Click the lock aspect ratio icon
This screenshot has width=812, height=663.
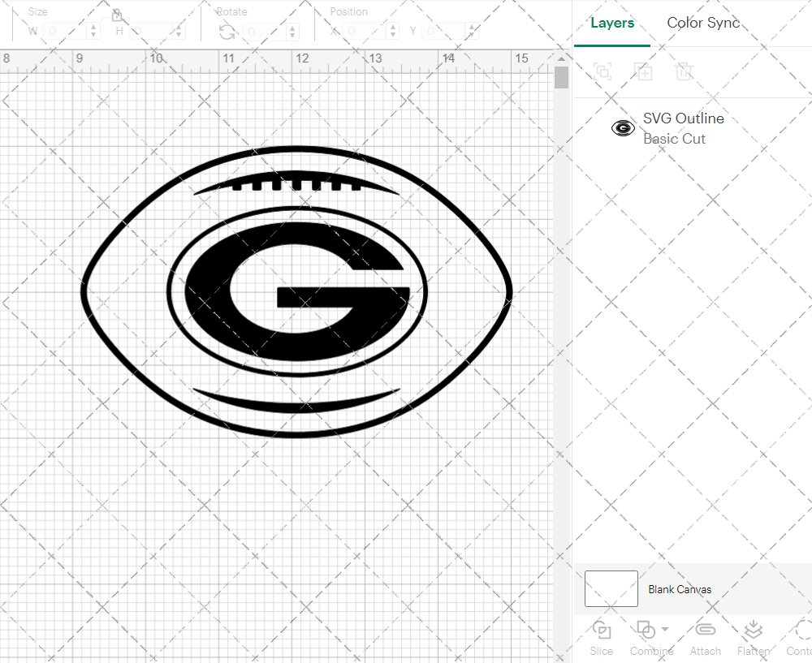(x=116, y=15)
